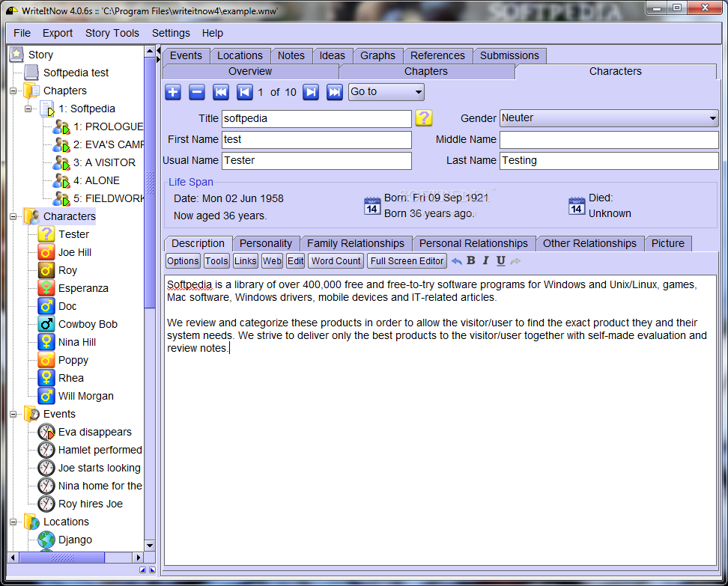This screenshot has height=586, width=728.
Task: Apply italic formatting
Action: pyautogui.click(x=485, y=260)
